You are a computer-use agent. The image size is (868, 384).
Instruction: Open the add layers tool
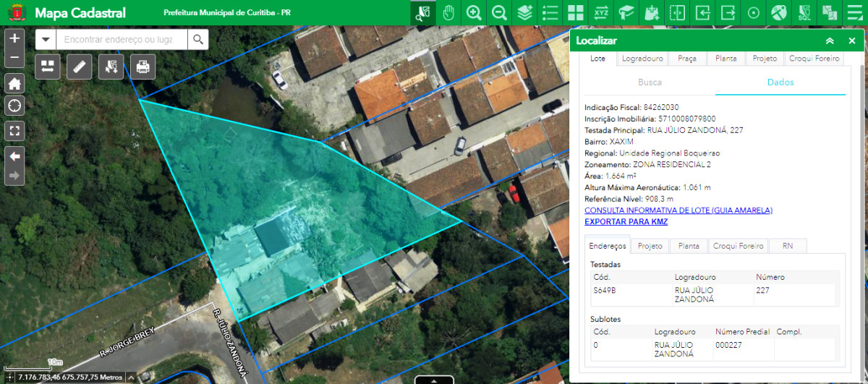pyautogui.click(x=524, y=12)
